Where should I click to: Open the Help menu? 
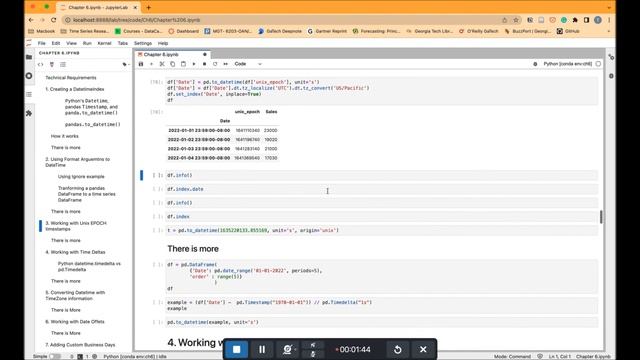click(x=163, y=43)
